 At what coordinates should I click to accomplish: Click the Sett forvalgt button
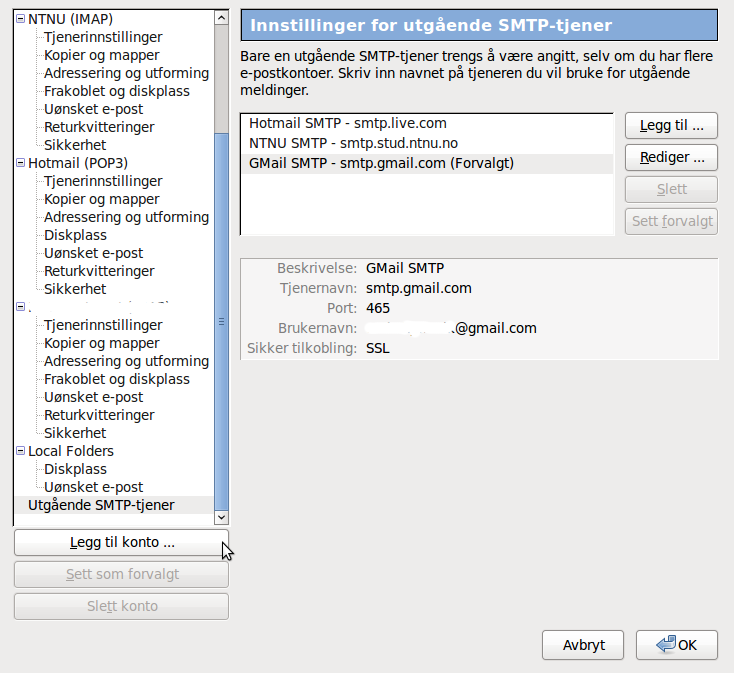pos(671,221)
